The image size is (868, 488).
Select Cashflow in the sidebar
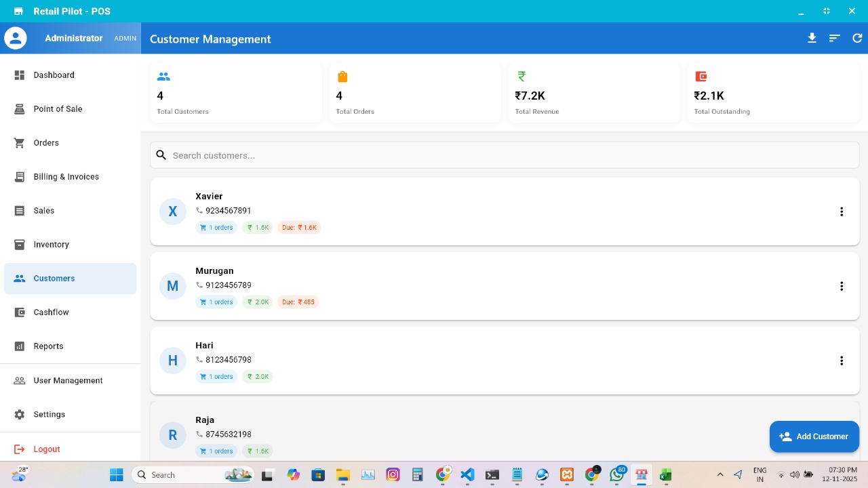[x=51, y=312]
